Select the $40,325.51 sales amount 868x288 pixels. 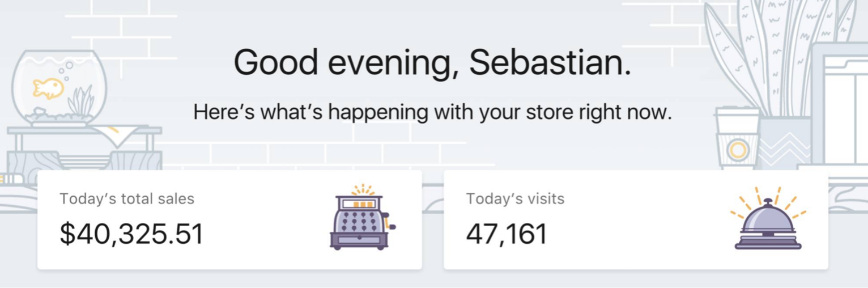tap(131, 234)
